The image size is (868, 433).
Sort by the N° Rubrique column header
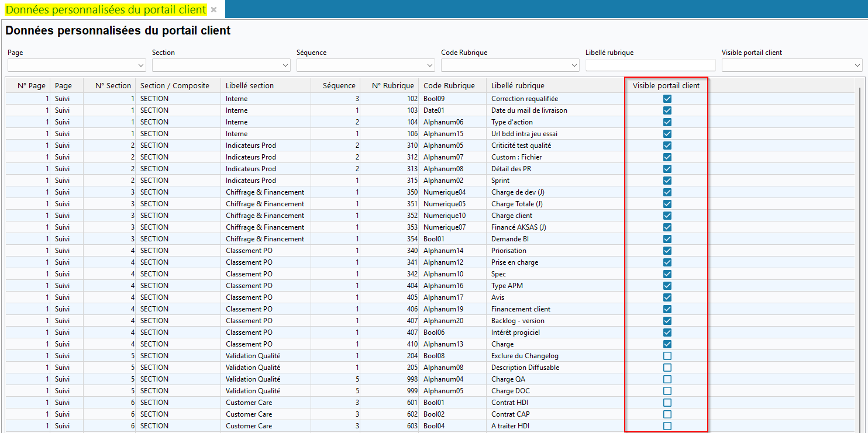point(392,86)
